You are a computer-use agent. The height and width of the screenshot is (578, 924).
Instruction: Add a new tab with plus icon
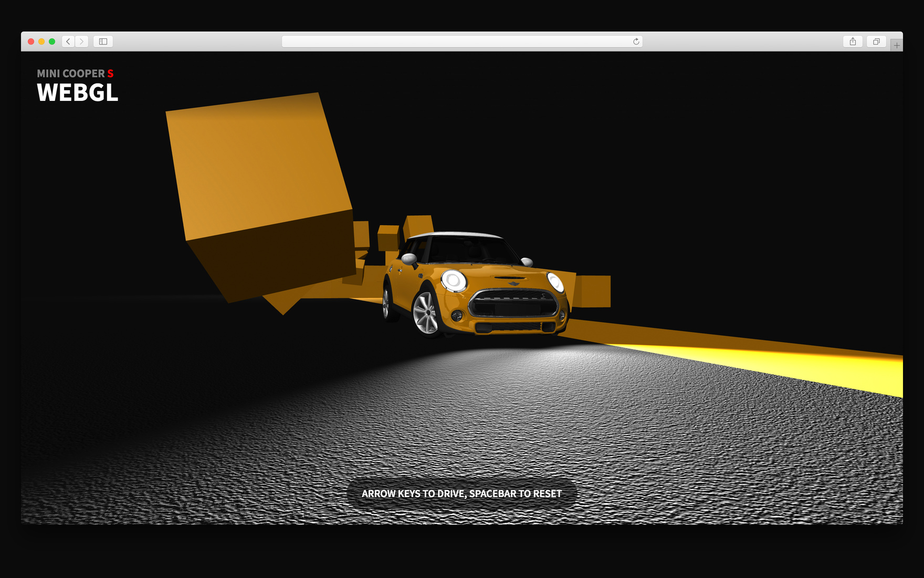click(897, 46)
